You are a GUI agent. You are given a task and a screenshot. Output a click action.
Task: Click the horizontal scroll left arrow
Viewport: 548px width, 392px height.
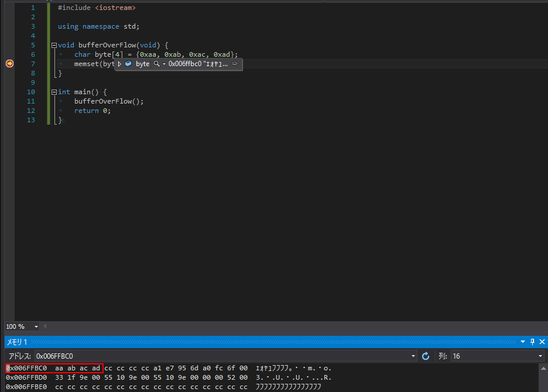pyautogui.click(x=44, y=326)
